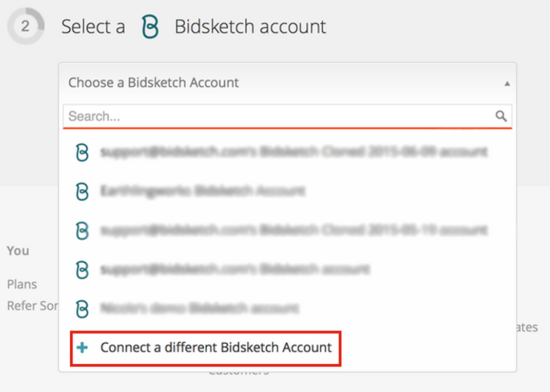Click the logo icon beside Nicolo's demo account
Image resolution: width=550 pixels, height=392 pixels.
82,309
